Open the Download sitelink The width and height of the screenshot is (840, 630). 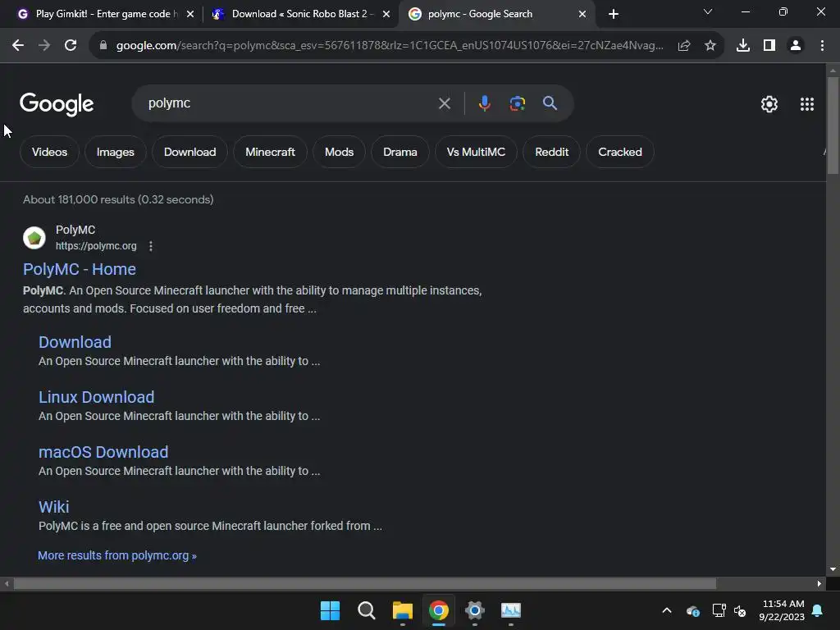pos(75,342)
